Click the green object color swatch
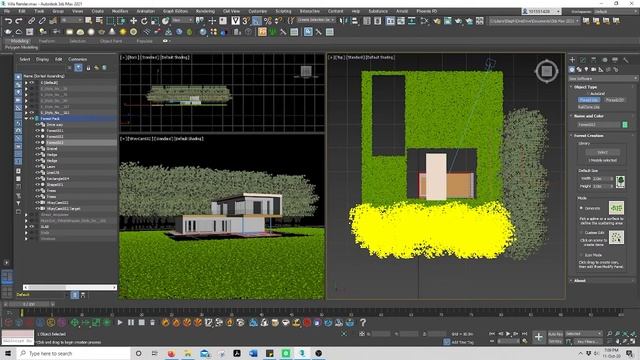This screenshot has width=640, height=360. pos(625,124)
